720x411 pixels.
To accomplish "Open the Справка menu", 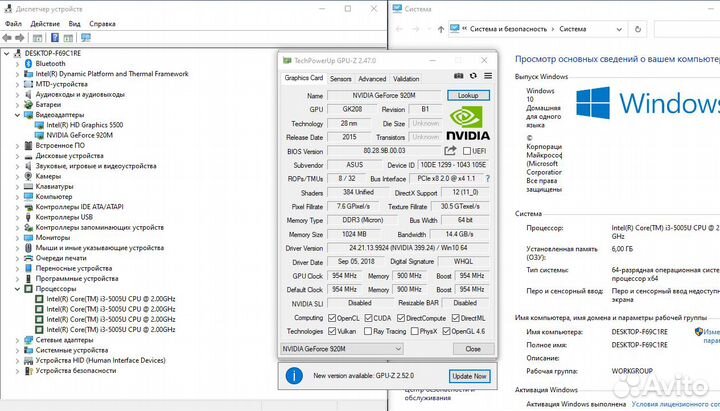I will tap(102, 24).
